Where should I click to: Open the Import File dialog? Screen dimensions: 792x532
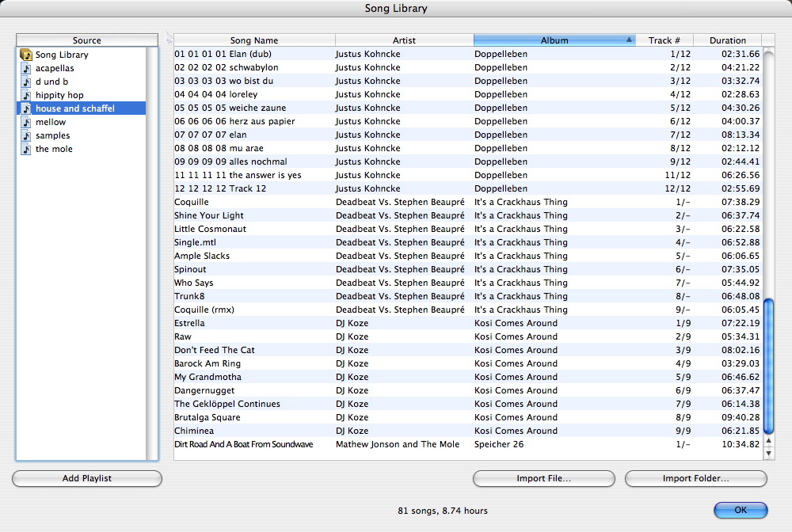(544, 478)
